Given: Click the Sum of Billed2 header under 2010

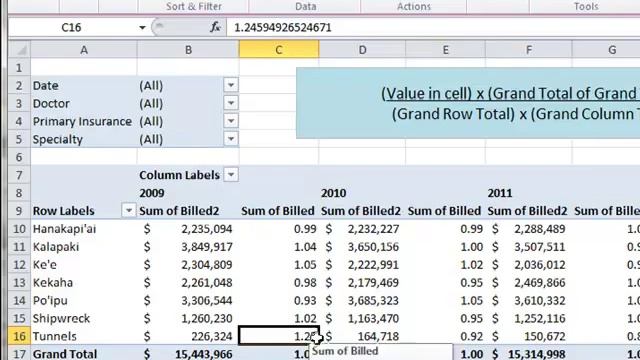Looking at the screenshot, I should (x=361, y=211).
